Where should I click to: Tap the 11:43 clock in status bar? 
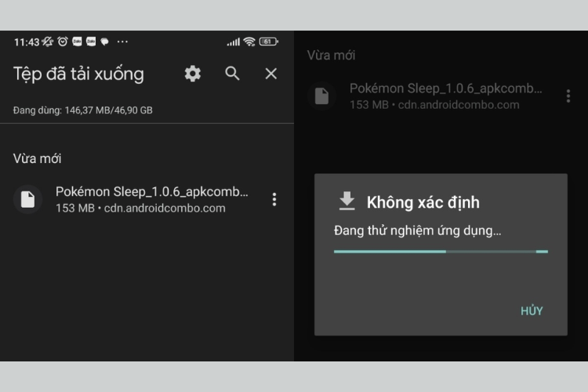27,42
